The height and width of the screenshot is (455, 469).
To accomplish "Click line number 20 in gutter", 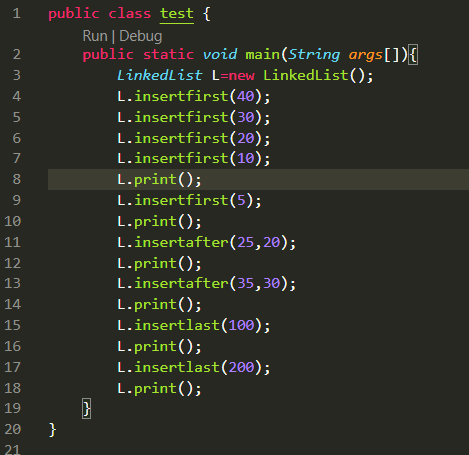I will coord(13,429).
